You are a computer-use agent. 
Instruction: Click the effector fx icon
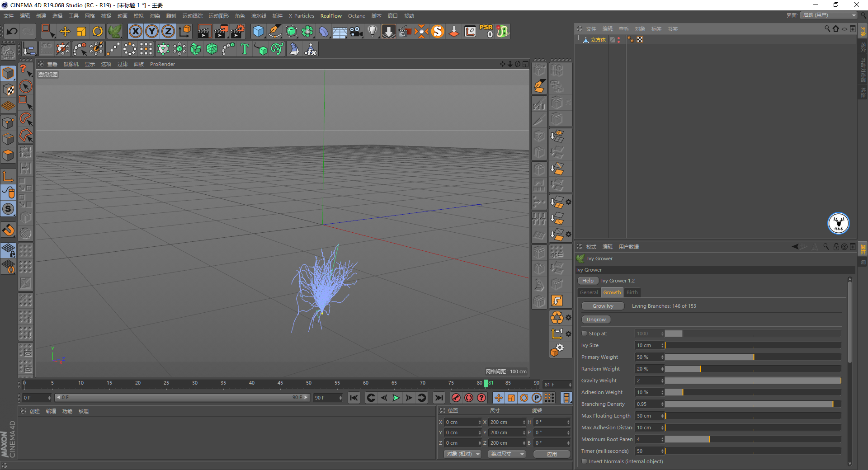311,49
